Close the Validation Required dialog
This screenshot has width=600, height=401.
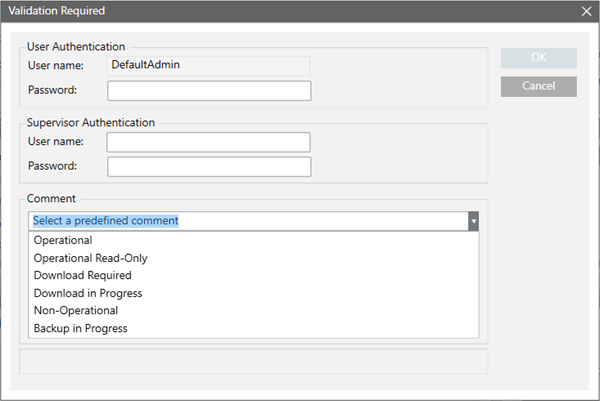586,11
